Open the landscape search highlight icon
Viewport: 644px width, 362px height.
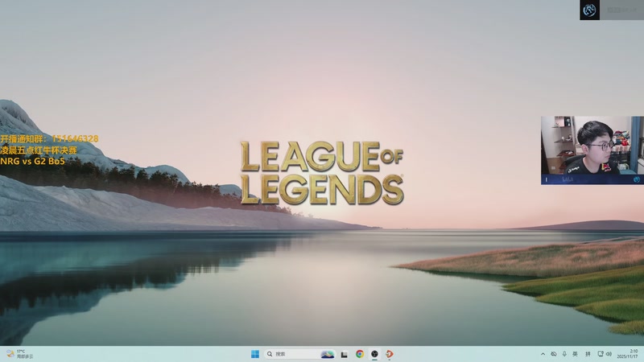tap(328, 354)
